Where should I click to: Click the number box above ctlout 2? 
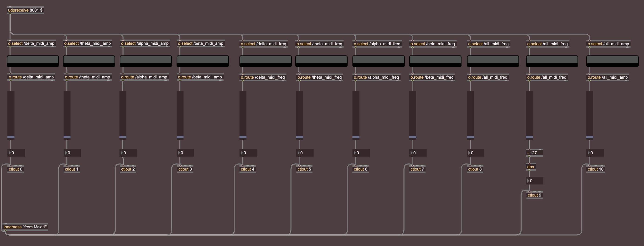128,153
